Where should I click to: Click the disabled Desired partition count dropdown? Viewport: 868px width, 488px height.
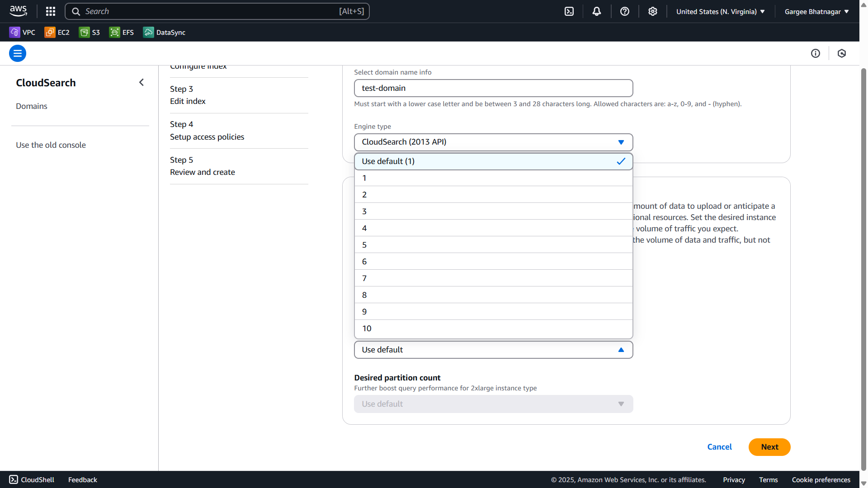[x=493, y=404]
